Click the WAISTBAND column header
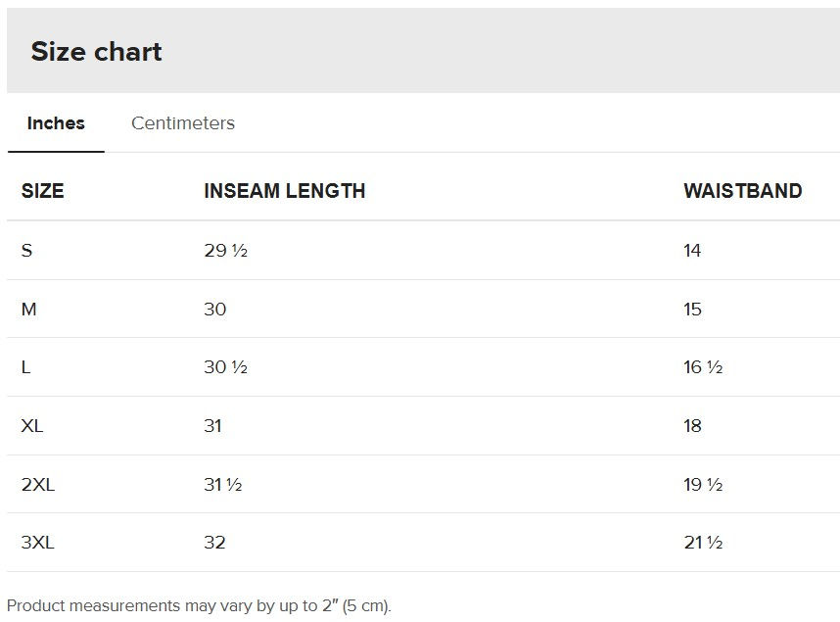The image size is (840, 622). (x=742, y=191)
